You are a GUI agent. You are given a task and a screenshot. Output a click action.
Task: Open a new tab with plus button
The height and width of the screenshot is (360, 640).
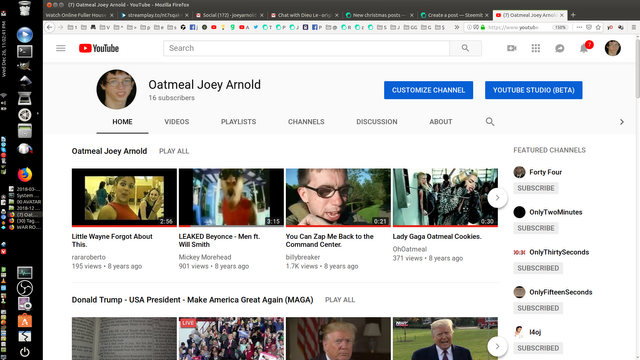(x=573, y=15)
